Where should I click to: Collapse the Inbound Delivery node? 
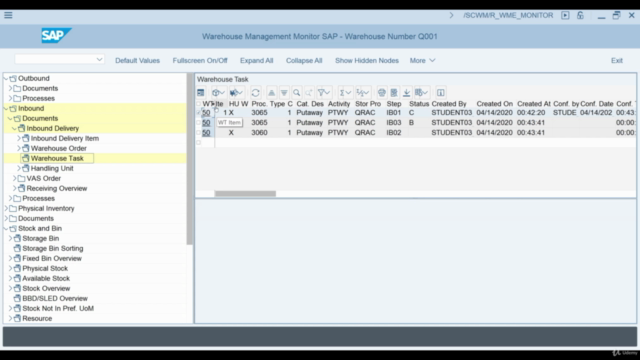(14, 128)
